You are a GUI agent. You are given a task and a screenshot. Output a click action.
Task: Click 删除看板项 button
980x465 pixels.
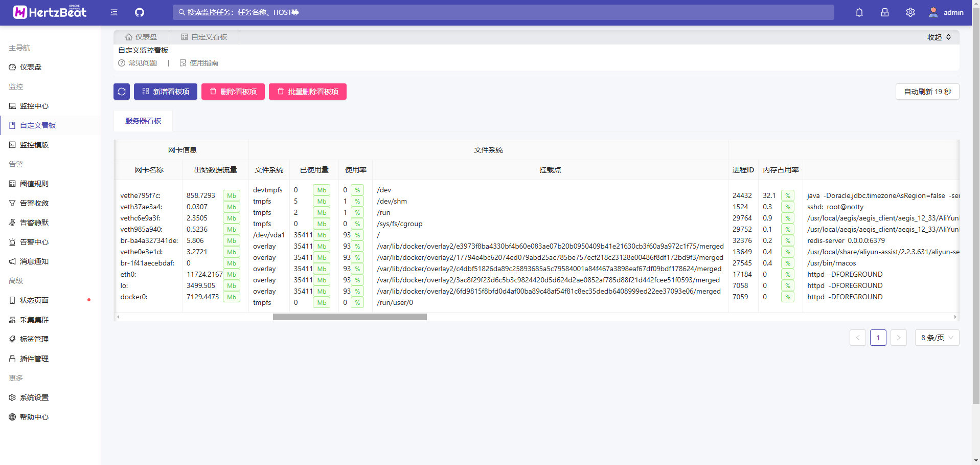click(x=233, y=92)
